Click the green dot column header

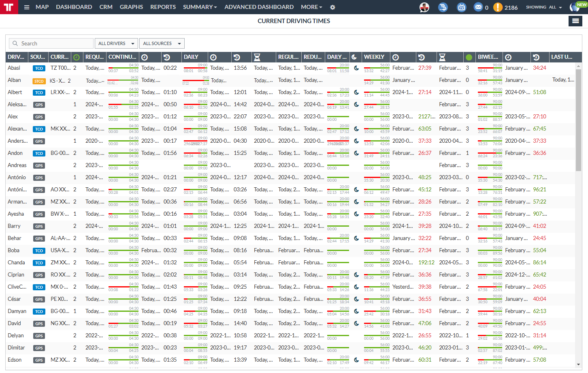469,57
